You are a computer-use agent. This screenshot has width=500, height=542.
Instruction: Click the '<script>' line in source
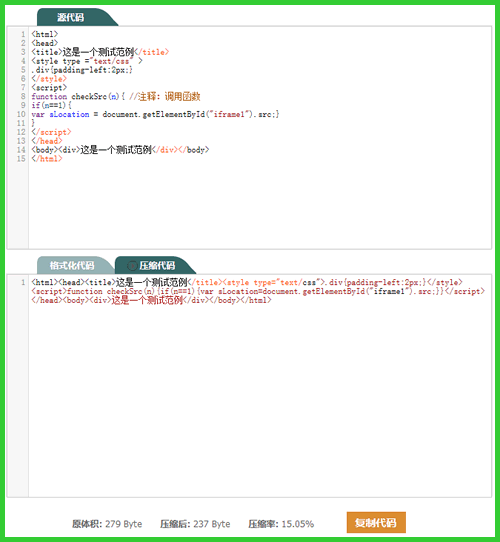[49, 88]
